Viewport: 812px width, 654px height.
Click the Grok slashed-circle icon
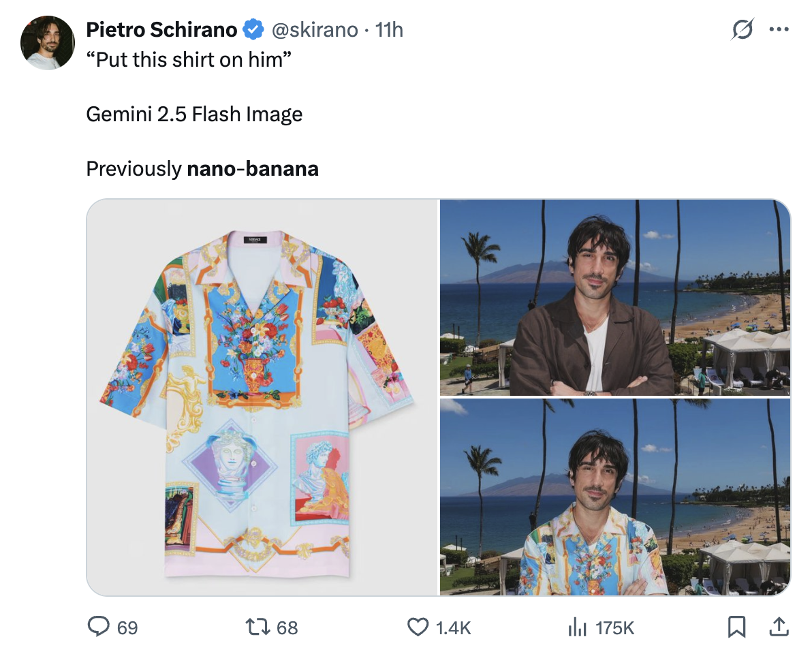[743, 29]
